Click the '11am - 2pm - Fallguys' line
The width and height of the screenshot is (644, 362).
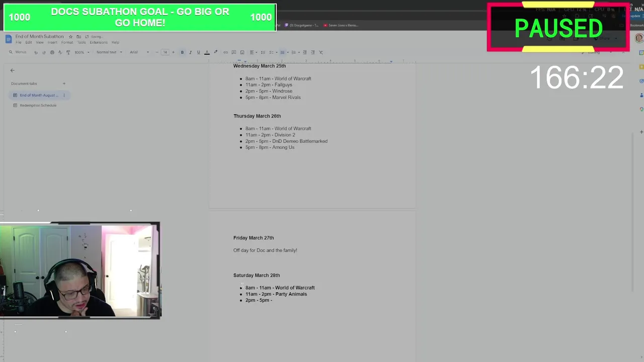tap(269, 85)
